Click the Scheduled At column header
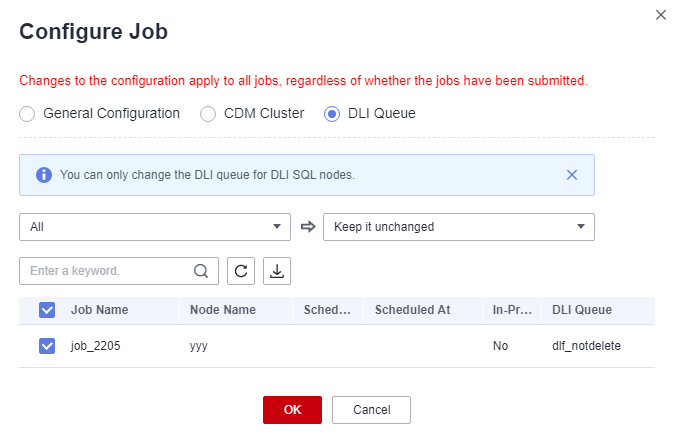The width and height of the screenshot is (679, 436). coord(413,310)
